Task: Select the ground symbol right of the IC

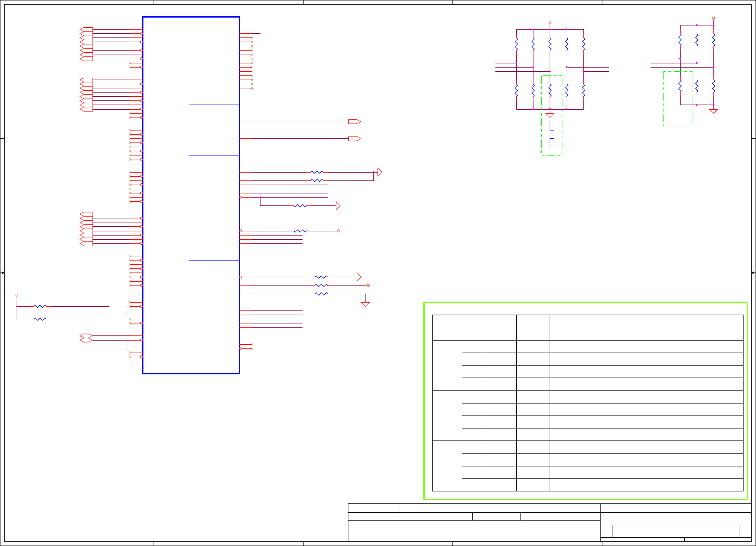Action: point(365,304)
